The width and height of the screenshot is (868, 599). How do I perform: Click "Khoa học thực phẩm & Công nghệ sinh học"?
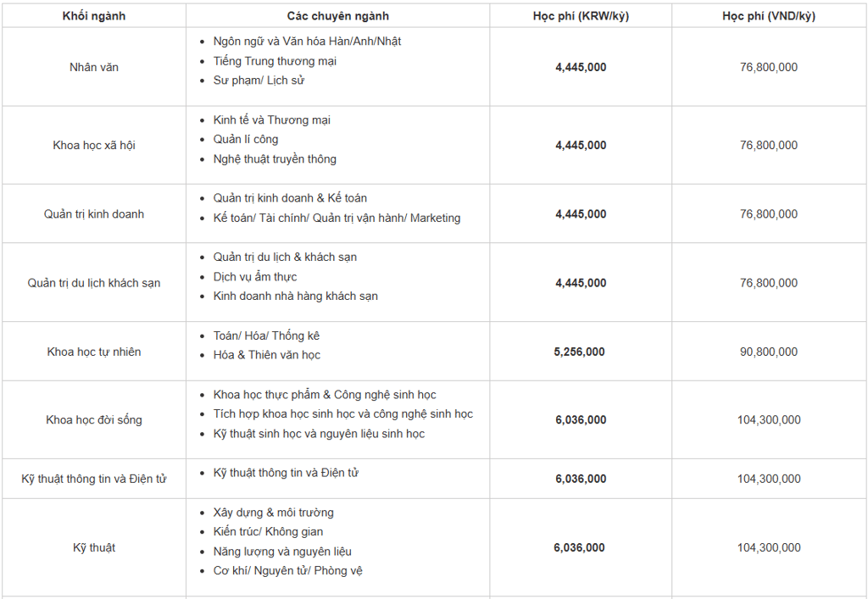coord(325,395)
